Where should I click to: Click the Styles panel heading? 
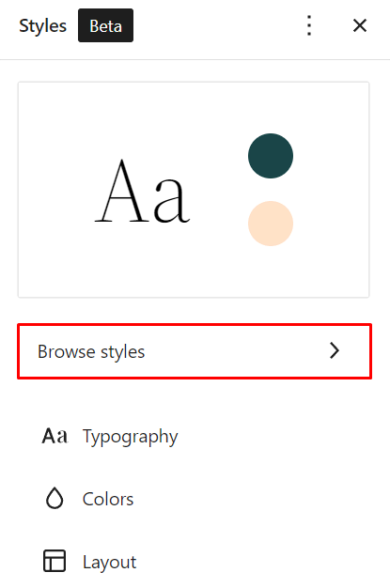pos(43,26)
